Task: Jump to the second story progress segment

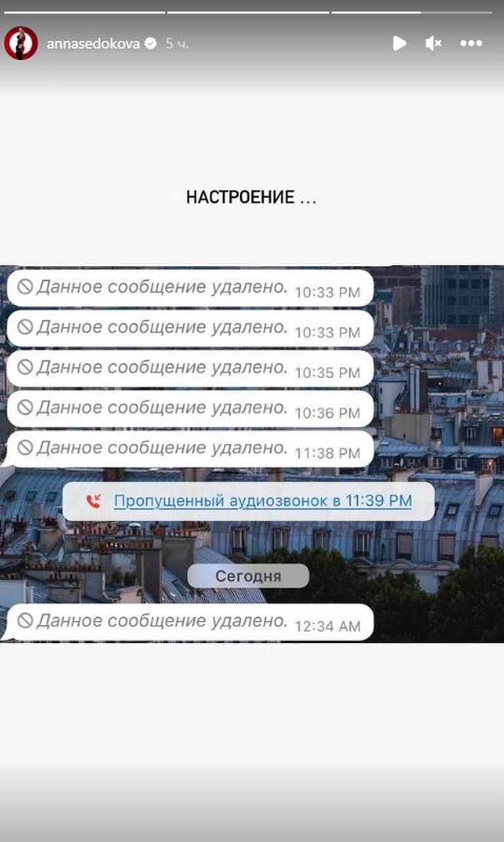Action: (x=248, y=12)
